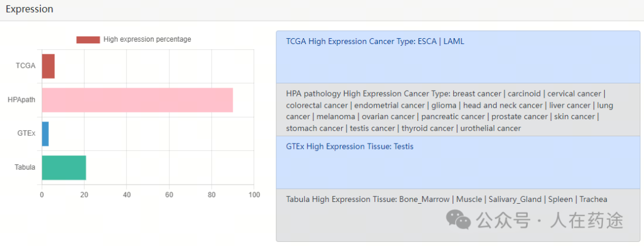Image resolution: width=644 pixels, height=246 pixels.
Task: Click the Tabula High Expression Tissue panel
Action: click(458, 215)
